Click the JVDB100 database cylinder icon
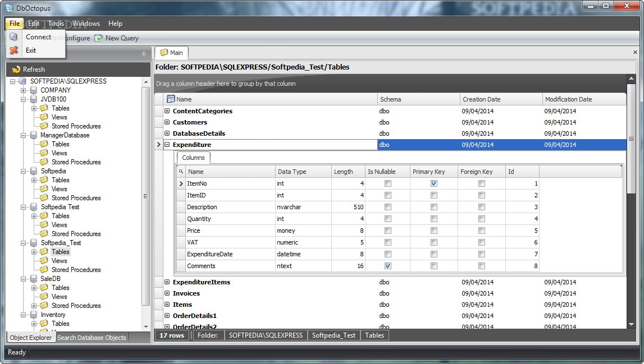 coord(34,99)
